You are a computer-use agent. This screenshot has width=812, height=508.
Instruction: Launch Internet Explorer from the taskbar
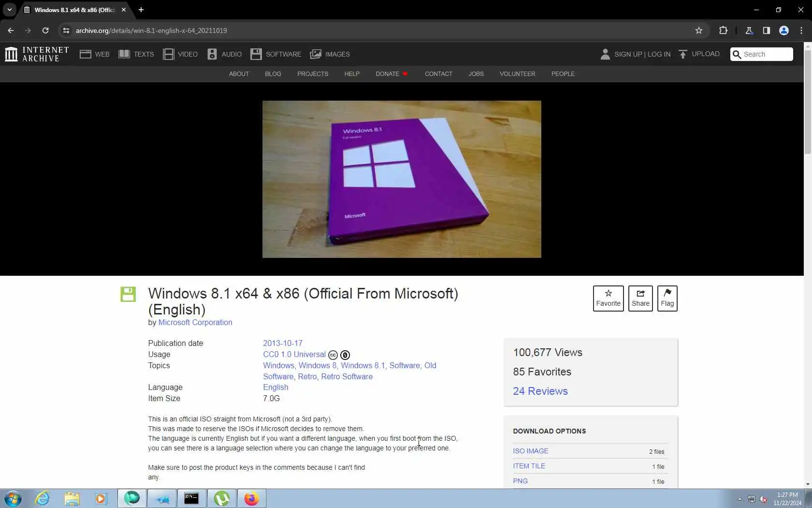tap(43, 498)
